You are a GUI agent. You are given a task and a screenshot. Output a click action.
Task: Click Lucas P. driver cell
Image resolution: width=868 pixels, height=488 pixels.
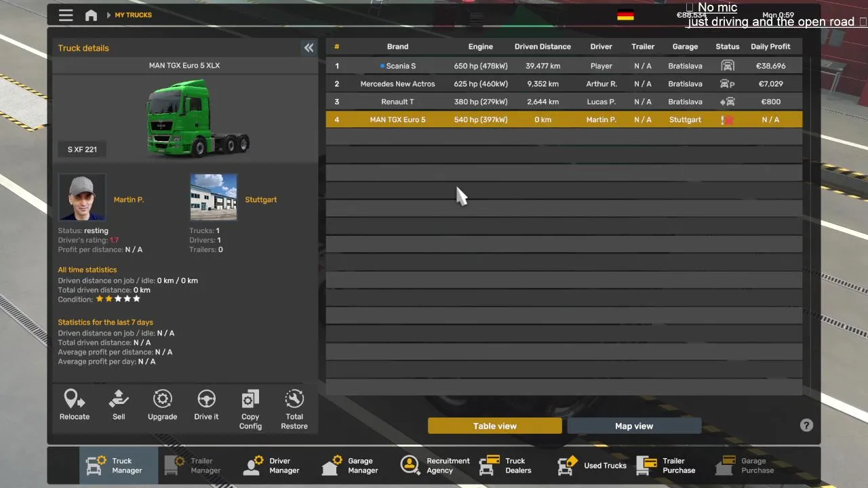pos(601,102)
